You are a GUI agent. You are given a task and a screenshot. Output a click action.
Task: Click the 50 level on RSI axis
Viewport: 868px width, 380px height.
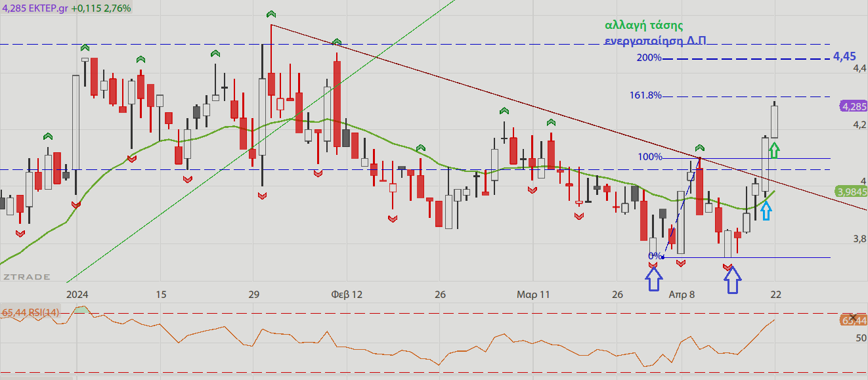pyautogui.click(x=861, y=337)
